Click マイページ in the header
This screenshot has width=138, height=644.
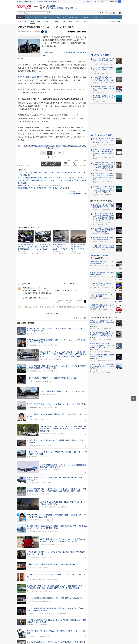(x=103, y=13)
